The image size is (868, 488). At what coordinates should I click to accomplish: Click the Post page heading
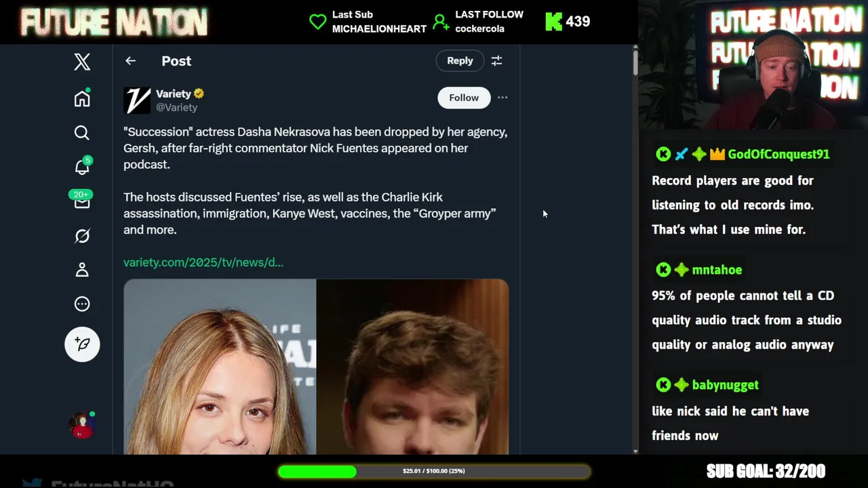[176, 61]
